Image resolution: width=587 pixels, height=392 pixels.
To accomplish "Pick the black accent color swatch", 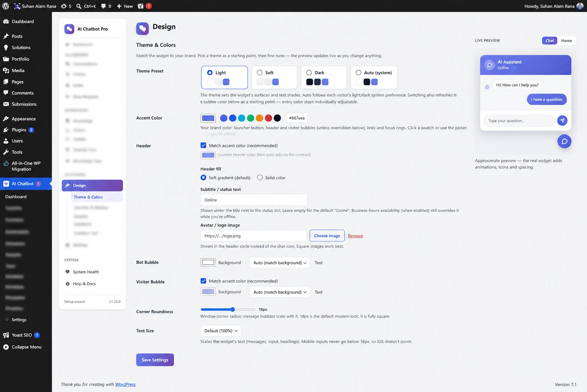I will 277,118.
